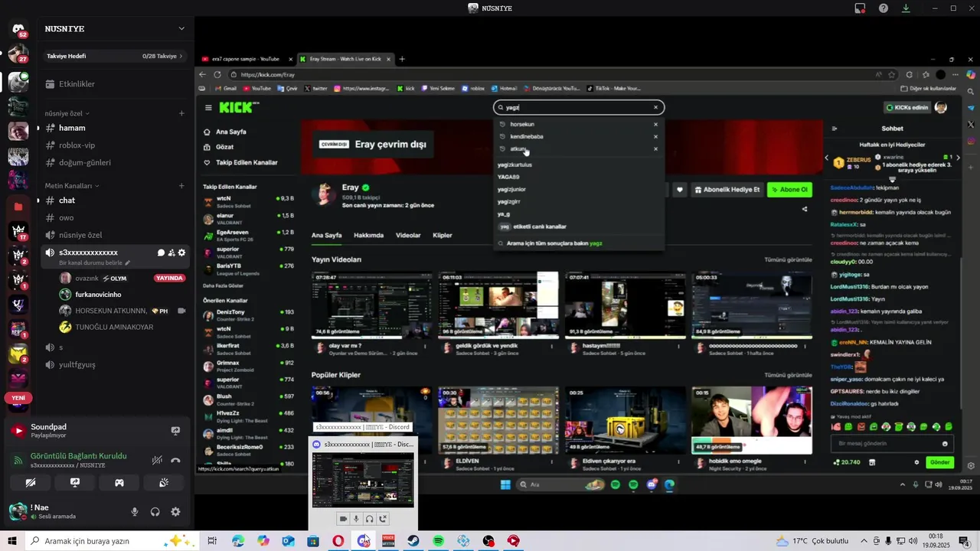980x551 pixels.
Task: Join yuiltfgyuış voice channel
Action: tap(113, 365)
